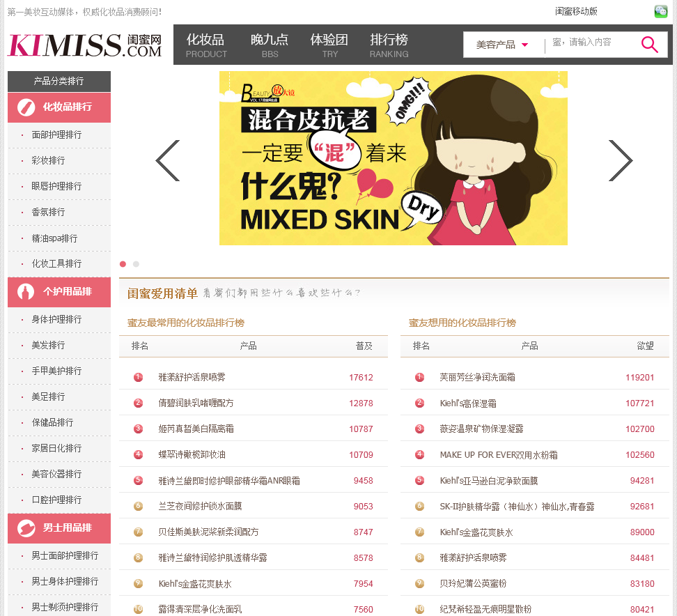
Task: Open 彩妆排行 in the sidebar
Action: point(48,161)
